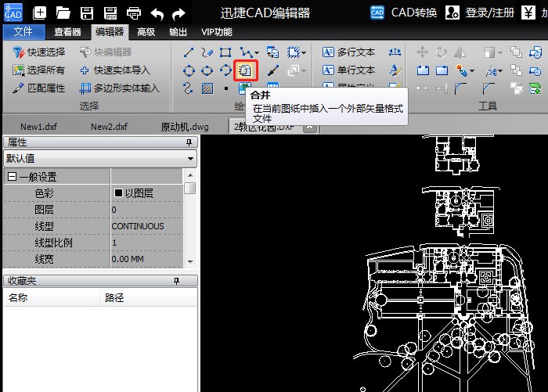
Task: Switch to the New1.dxf document tab
Action: 38,127
